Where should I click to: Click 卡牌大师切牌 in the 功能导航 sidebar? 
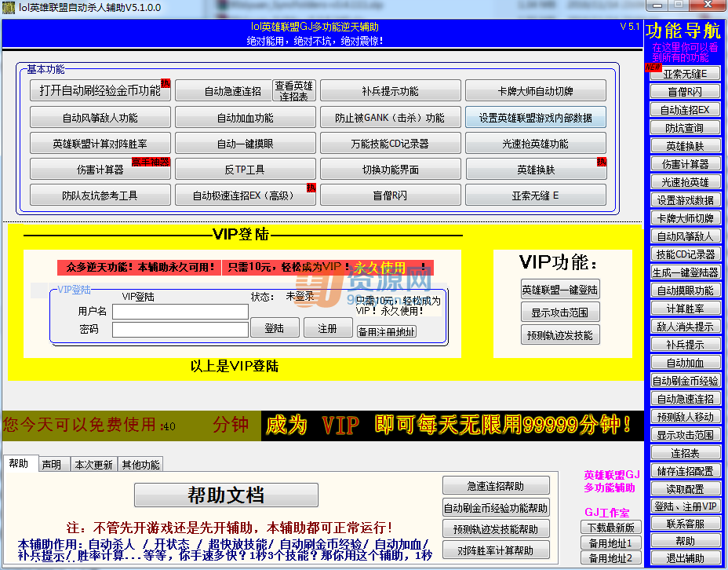click(686, 218)
